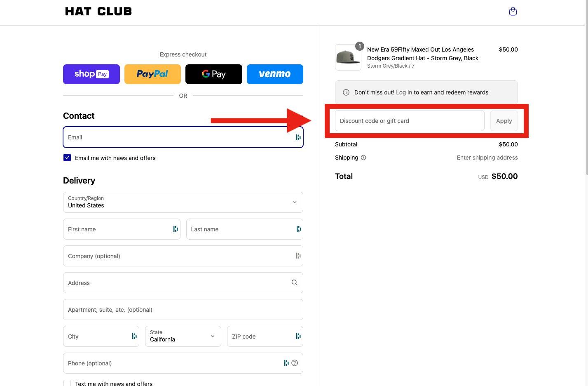Image resolution: width=588 pixels, height=386 pixels.
Task: Click the autofill icon in First name field
Action: point(176,229)
